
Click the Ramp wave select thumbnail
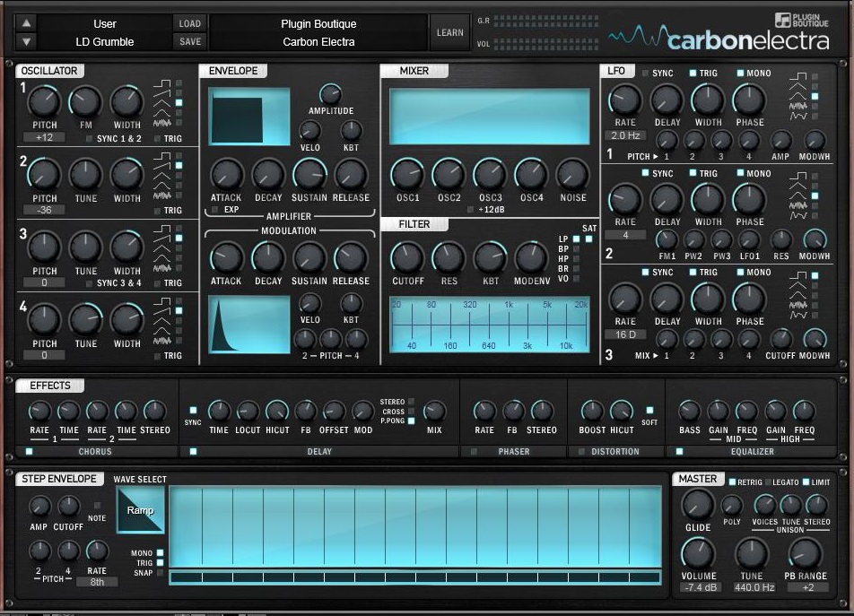(x=141, y=510)
